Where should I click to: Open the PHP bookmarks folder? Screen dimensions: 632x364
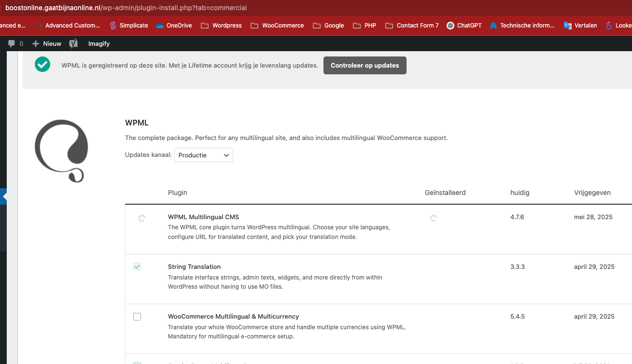365,25
